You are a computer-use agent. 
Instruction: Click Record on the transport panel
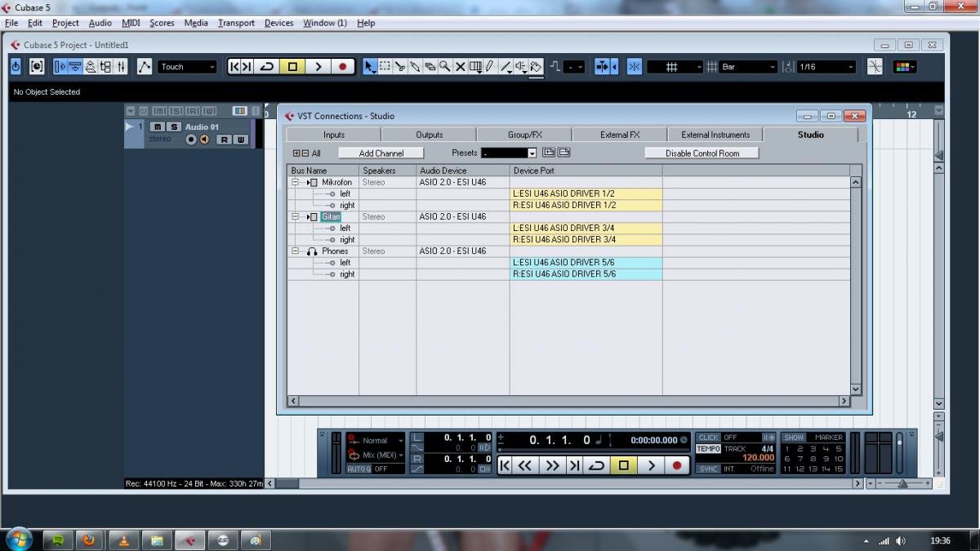[x=676, y=465]
